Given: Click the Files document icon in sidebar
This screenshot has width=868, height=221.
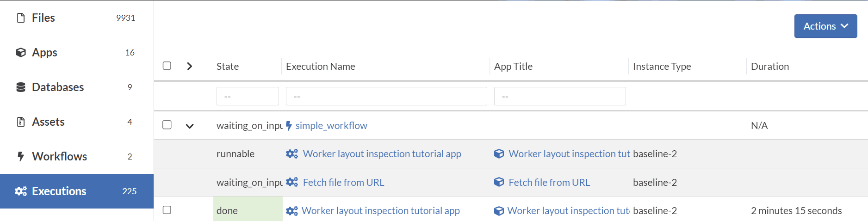Looking at the screenshot, I should 21,18.
